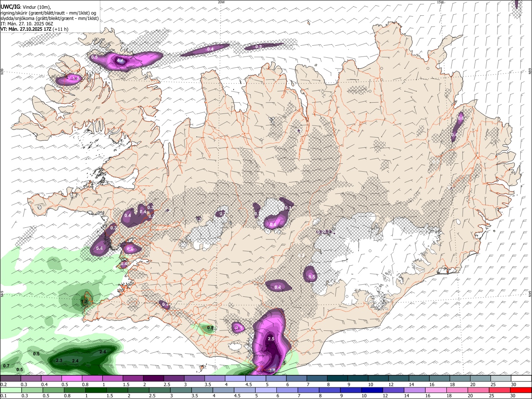This screenshot has height=399, width=532.
Task: Click the darkest green 1–1.5 rain legend swatch
Action: tap(96, 390)
